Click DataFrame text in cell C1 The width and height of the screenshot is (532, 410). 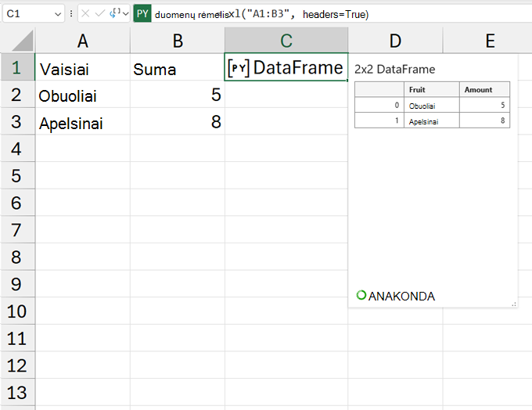pos(298,67)
